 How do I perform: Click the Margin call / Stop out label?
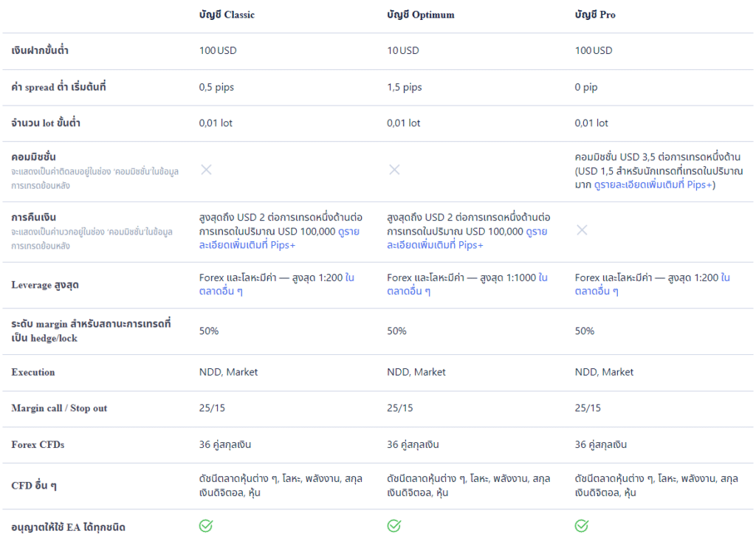[x=59, y=408]
